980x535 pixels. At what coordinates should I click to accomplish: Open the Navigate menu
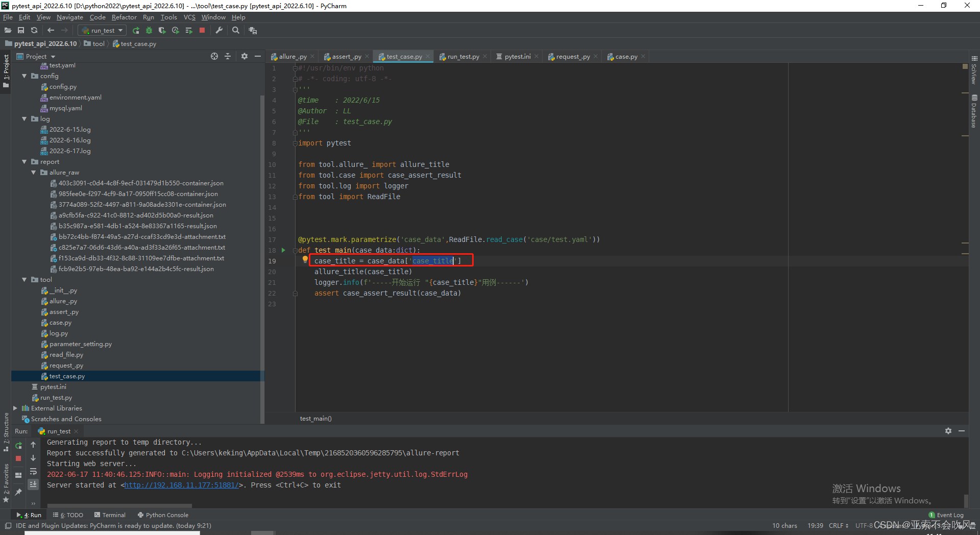69,17
